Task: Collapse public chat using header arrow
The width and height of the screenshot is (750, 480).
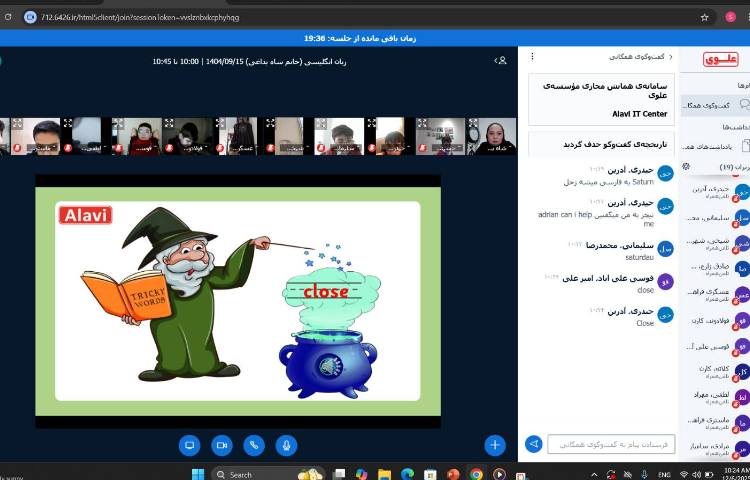Action: pos(670,58)
